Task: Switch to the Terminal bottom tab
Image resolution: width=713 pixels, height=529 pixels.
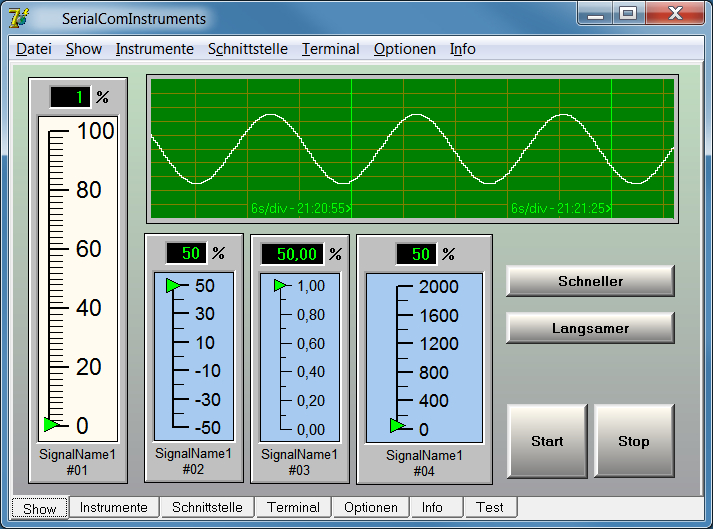Action: [x=293, y=507]
